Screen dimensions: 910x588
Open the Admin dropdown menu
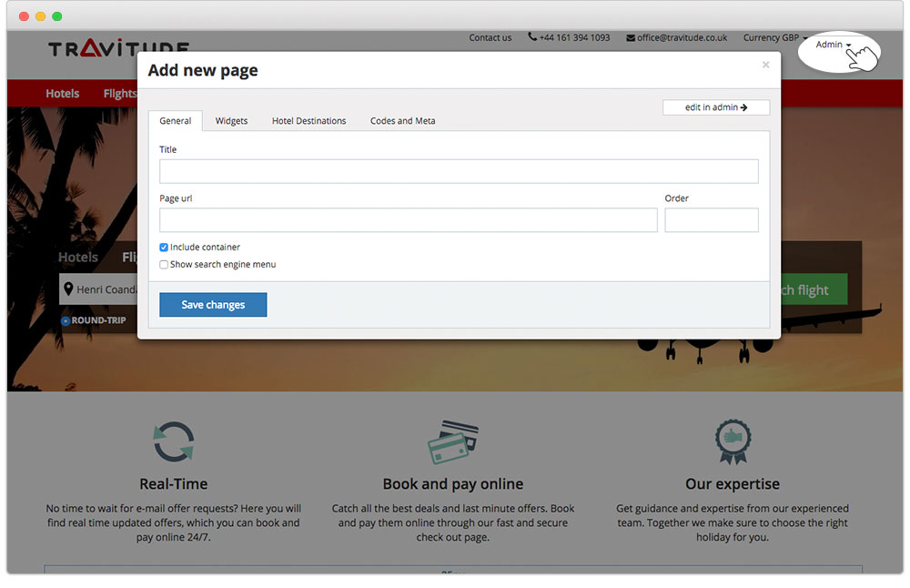[x=830, y=44]
